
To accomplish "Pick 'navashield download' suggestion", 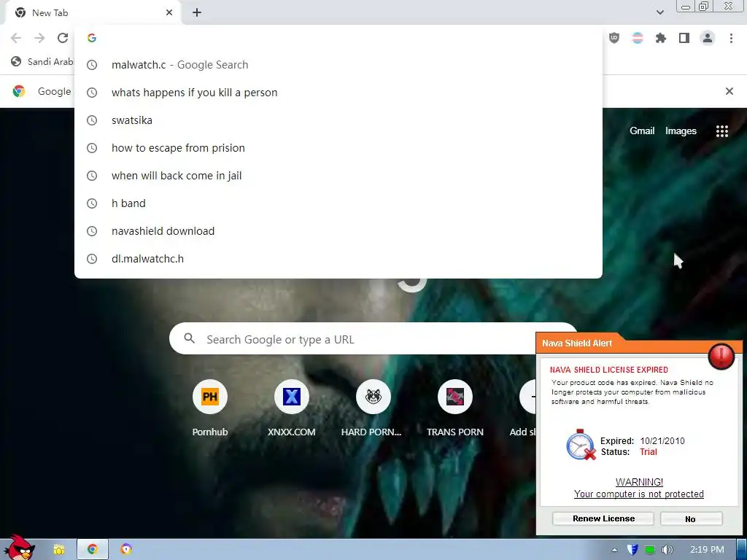I will 338,231.
